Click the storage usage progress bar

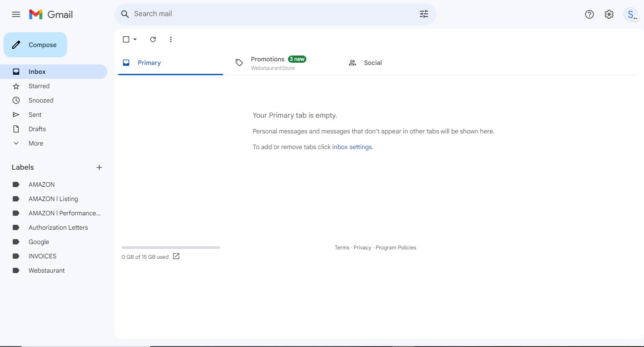171,248
